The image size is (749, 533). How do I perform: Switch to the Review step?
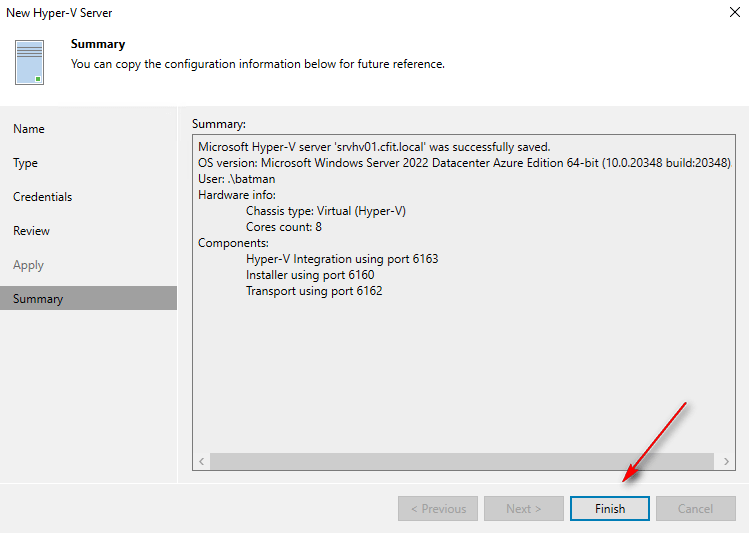[x=32, y=231]
